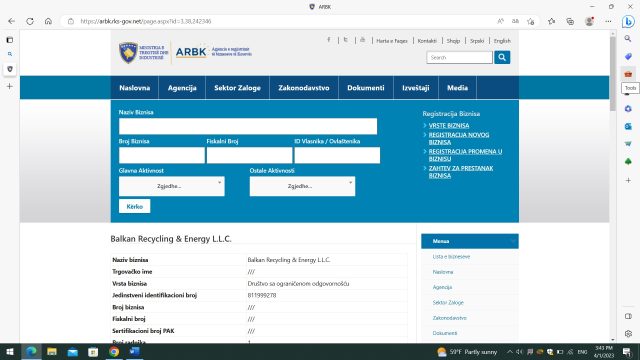This screenshot has height=360, width=640.
Task: Open the Agencija navigation tab
Action: [182, 88]
